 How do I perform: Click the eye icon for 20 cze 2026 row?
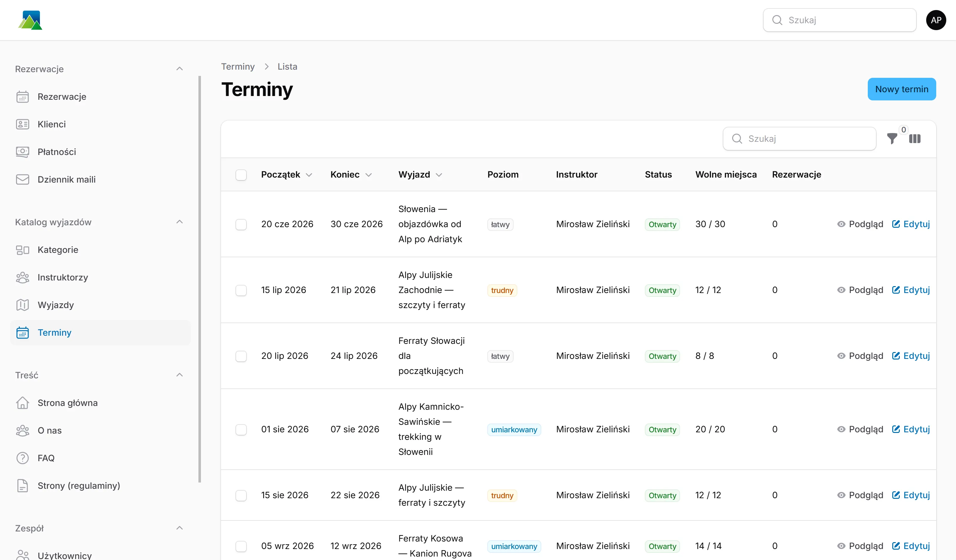pyautogui.click(x=841, y=224)
